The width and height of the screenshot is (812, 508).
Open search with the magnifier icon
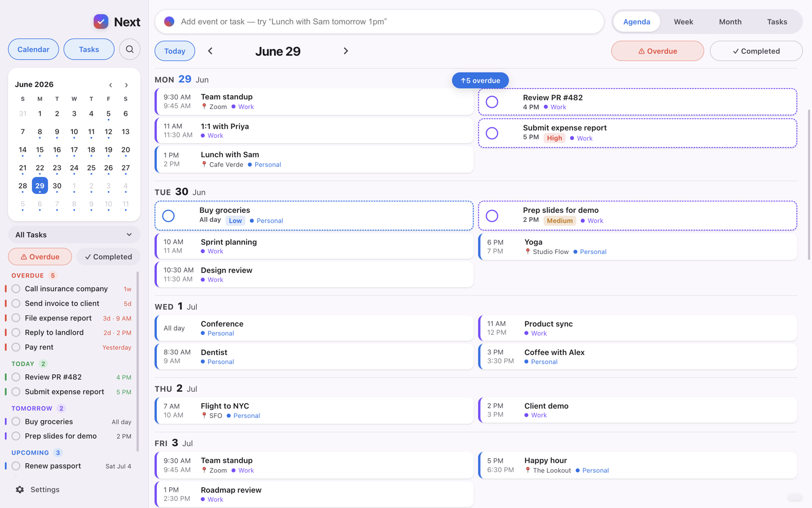(130, 49)
